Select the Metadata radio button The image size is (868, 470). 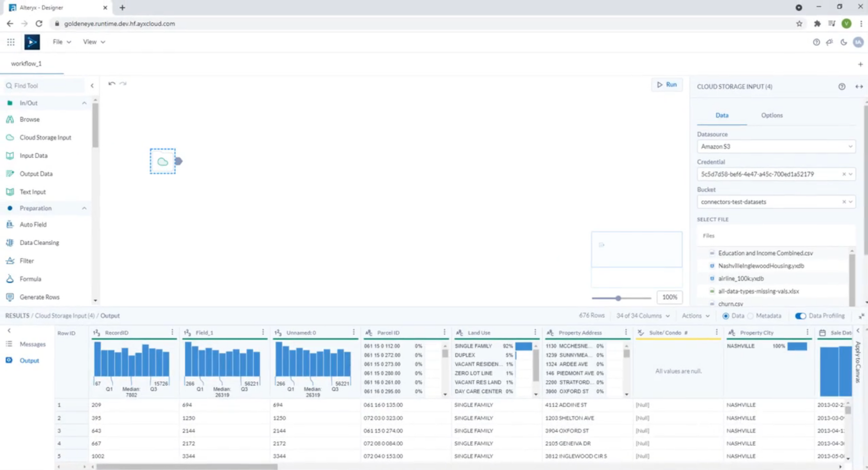click(x=750, y=316)
